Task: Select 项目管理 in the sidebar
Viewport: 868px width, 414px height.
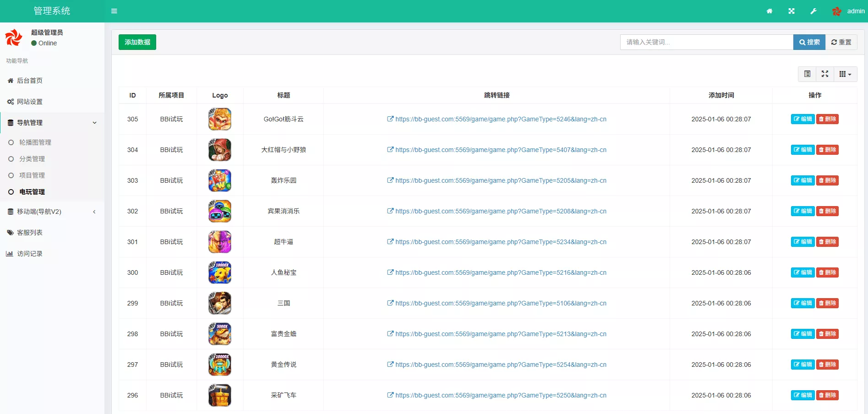Action: [x=32, y=175]
